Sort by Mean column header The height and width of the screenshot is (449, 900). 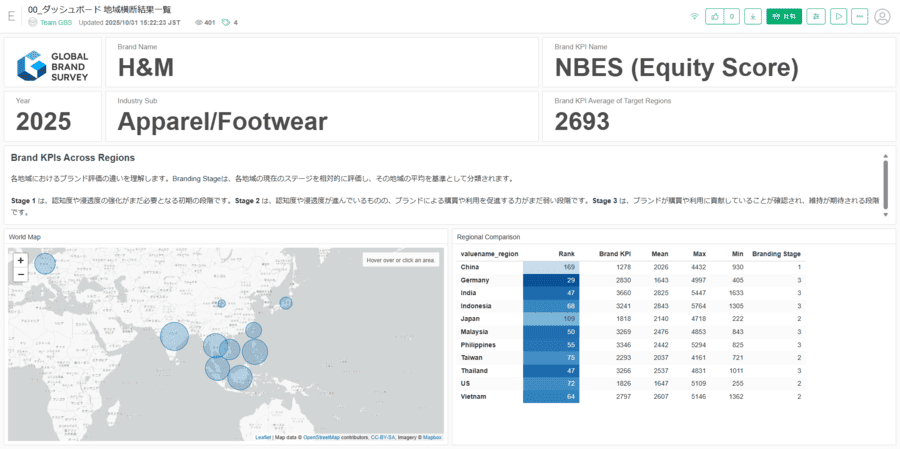[660, 254]
